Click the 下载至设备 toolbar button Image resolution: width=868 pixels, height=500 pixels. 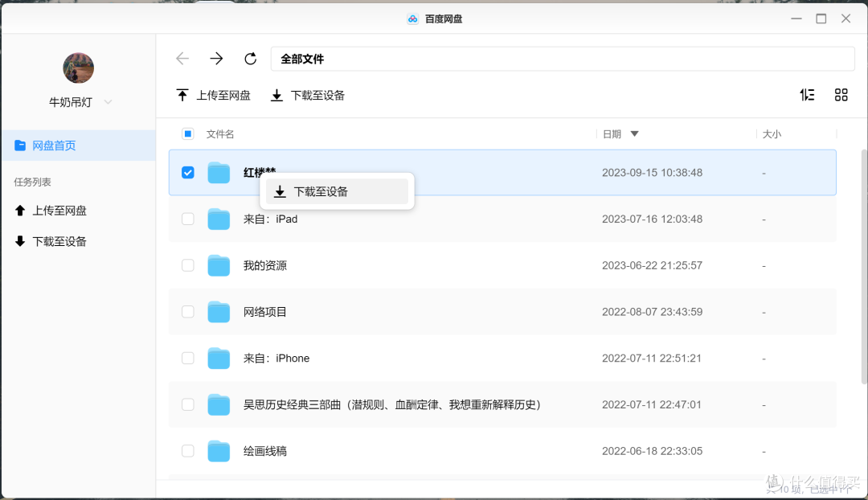(307, 95)
